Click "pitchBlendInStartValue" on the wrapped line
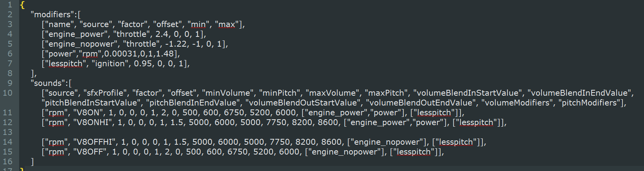Viewport: 644px width, 171px height. point(92,103)
